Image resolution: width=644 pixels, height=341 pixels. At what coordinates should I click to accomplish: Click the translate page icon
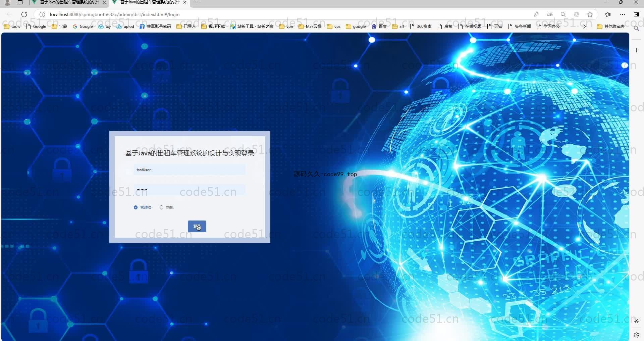(550, 14)
